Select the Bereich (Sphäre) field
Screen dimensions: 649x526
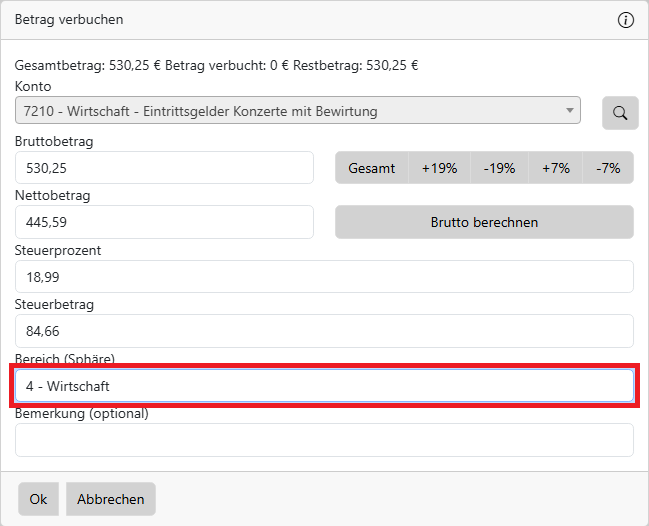pyautogui.click(x=324, y=386)
